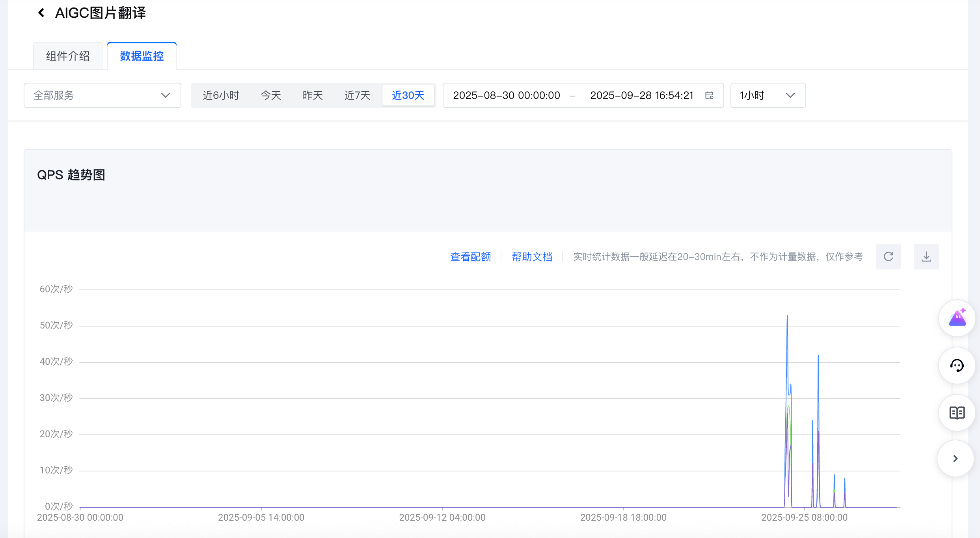Open the 查看配额 link

click(x=471, y=257)
